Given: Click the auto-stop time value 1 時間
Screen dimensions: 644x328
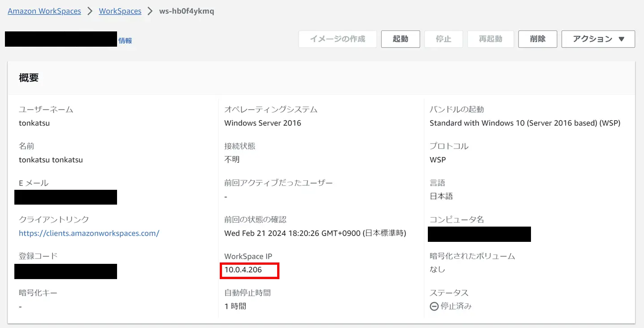Looking at the screenshot, I should (x=235, y=306).
